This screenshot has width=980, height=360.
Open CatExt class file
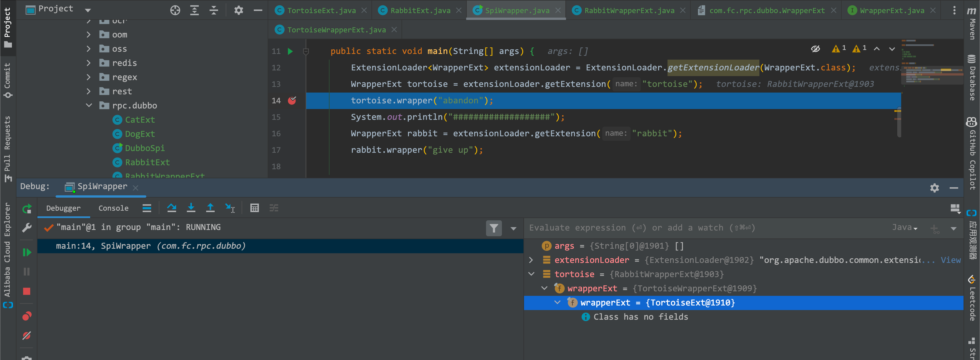140,120
